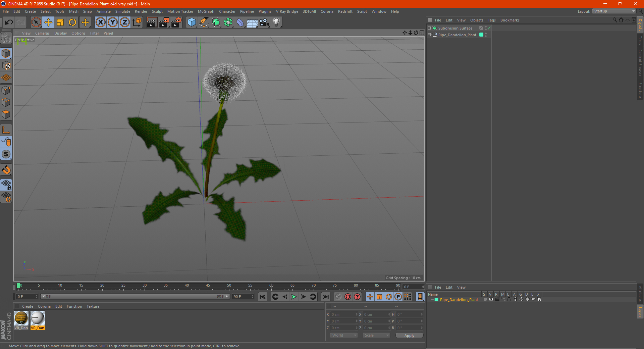The image size is (644, 349).
Task: Add a Floor environment object
Action: pyautogui.click(x=252, y=22)
